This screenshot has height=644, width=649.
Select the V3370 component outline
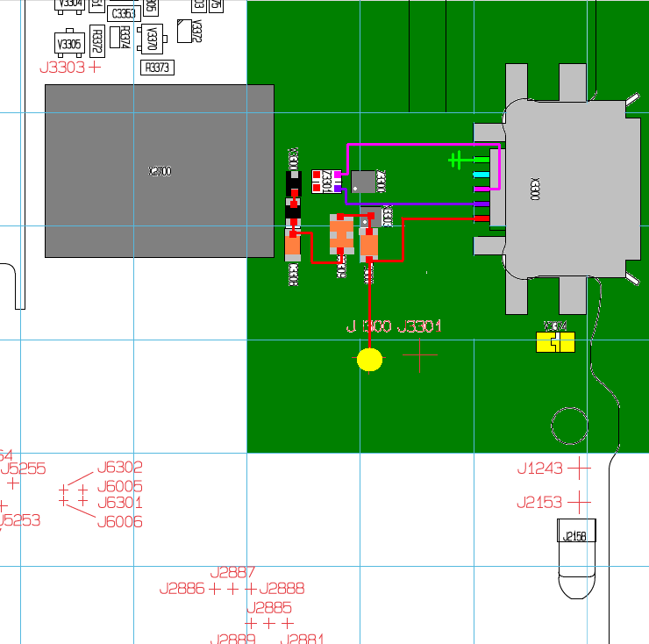(x=152, y=39)
